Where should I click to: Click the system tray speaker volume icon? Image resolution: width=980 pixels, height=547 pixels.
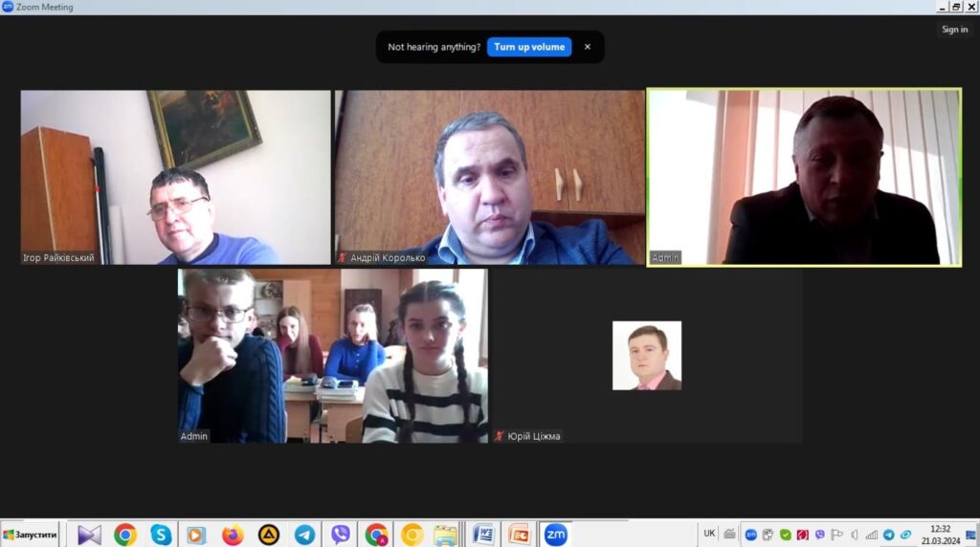855,535
